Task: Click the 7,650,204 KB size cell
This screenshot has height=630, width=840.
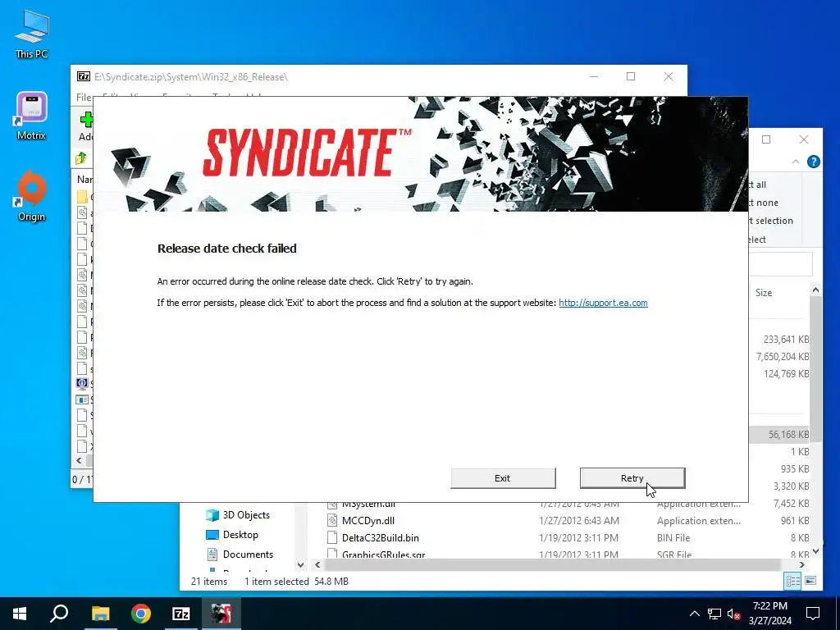Action: point(782,356)
